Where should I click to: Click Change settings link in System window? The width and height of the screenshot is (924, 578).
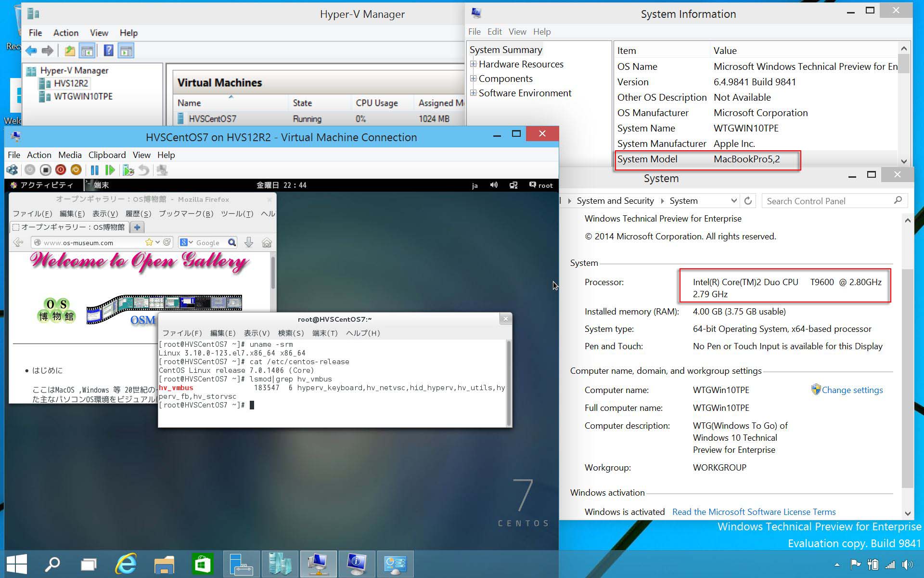(x=852, y=390)
